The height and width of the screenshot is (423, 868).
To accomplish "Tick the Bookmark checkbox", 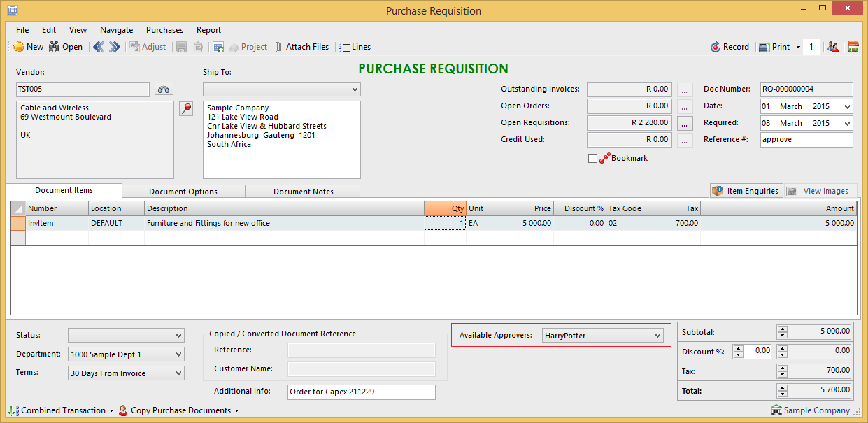I will click(x=593, y=159).
